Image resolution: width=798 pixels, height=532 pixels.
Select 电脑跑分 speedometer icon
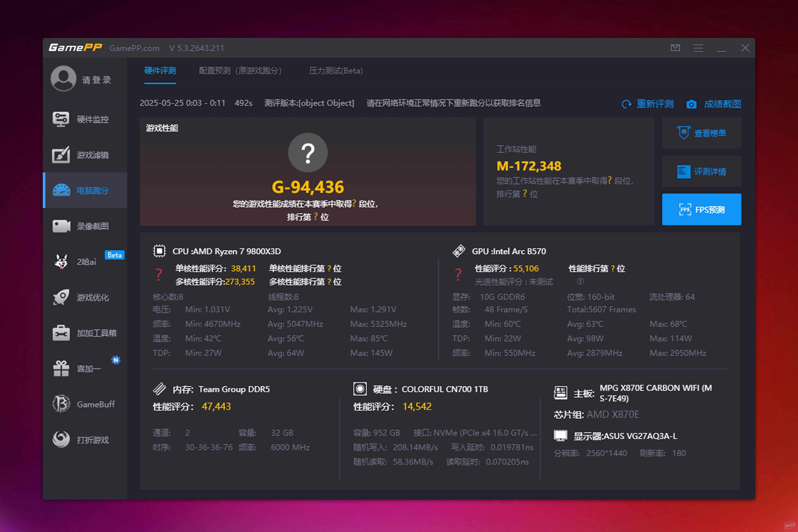pyautogui.click(x=61, y=190)
